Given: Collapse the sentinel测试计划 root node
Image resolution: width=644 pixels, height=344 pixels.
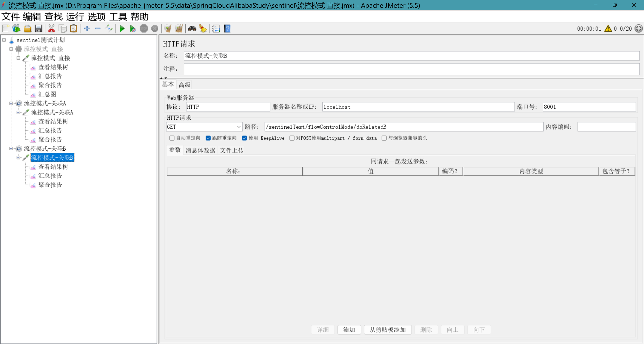Looking at the screenshot, I should click(x=4, y=40).
